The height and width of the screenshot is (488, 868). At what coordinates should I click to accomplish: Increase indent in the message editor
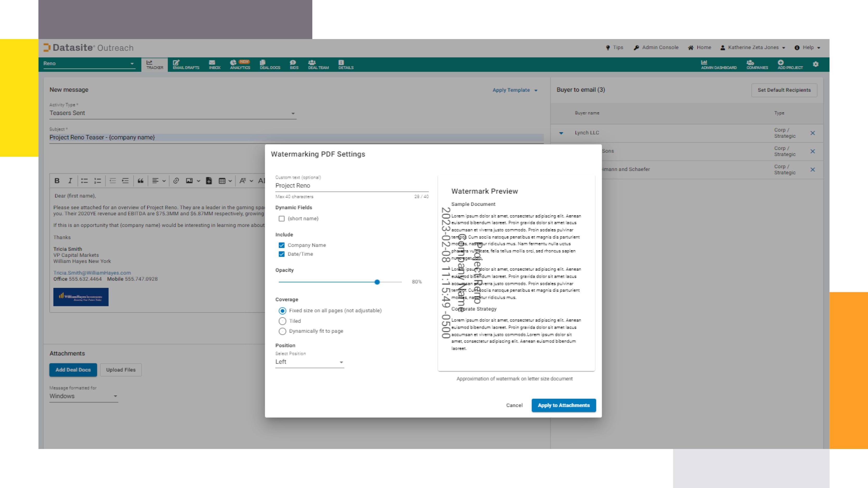(x=125, y=181)
